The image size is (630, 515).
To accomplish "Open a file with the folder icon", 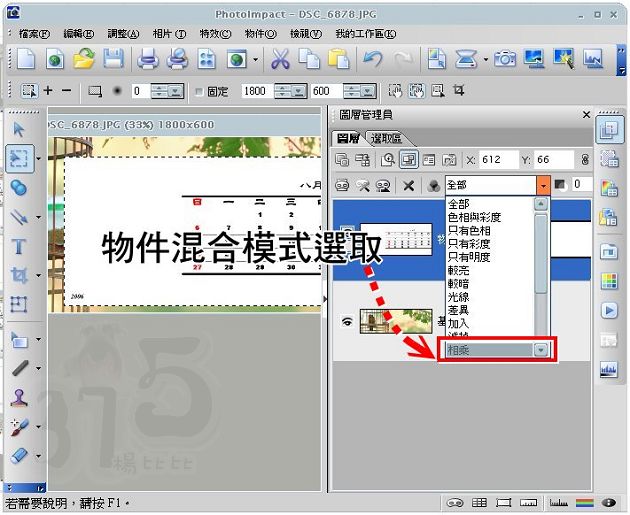I will click(x=84, y=59).
